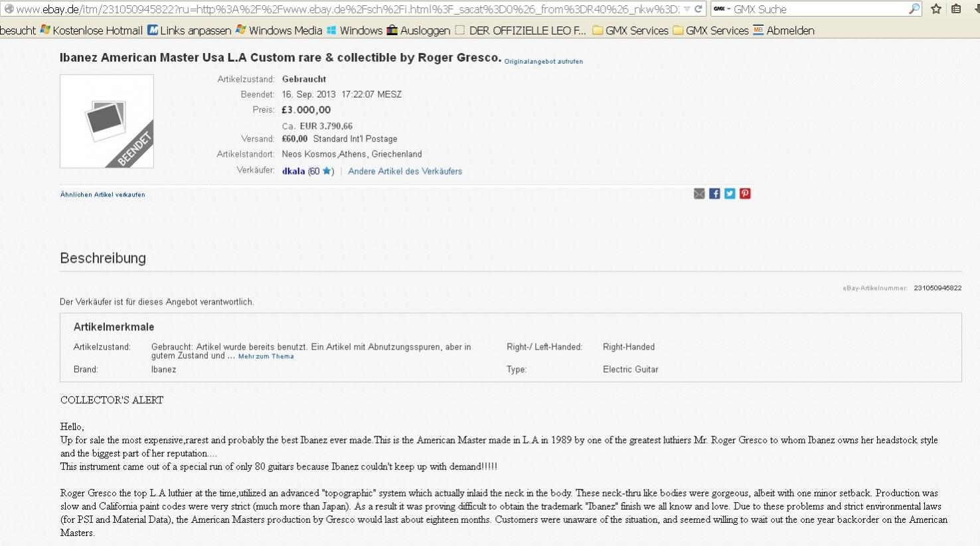Click the Right-Handed value
This screenshot has width=980, height=546.
click(x=629, y=347)
